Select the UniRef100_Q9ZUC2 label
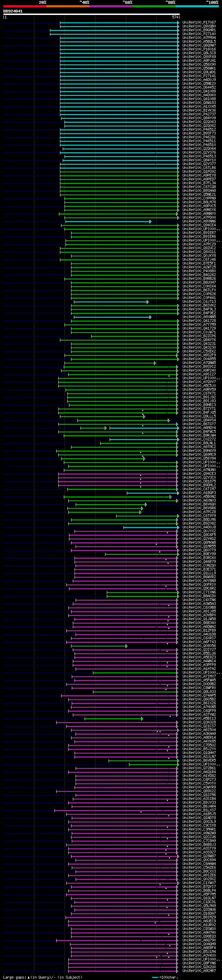This screenshot has width=222, height=980. (x=199, y=248)
